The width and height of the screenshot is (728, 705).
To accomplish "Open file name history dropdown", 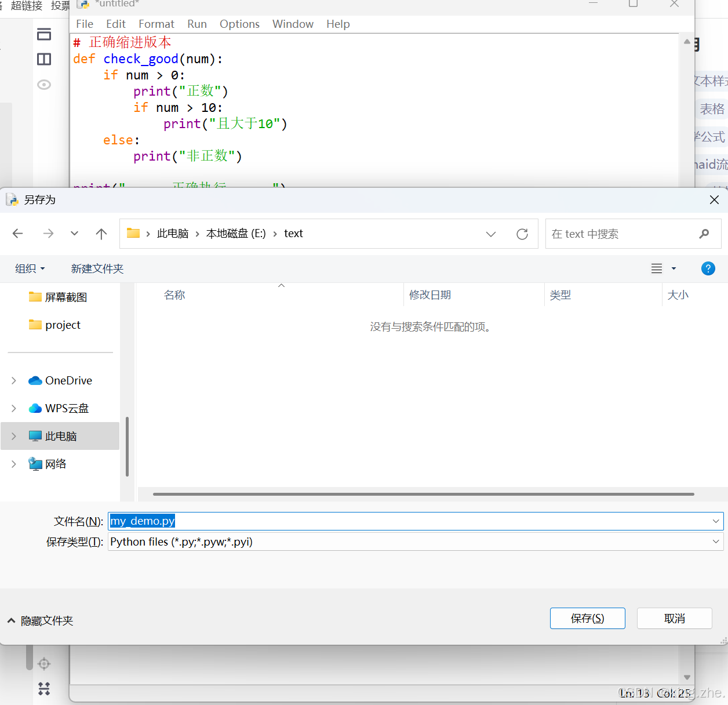I will [x=716, y=521].
